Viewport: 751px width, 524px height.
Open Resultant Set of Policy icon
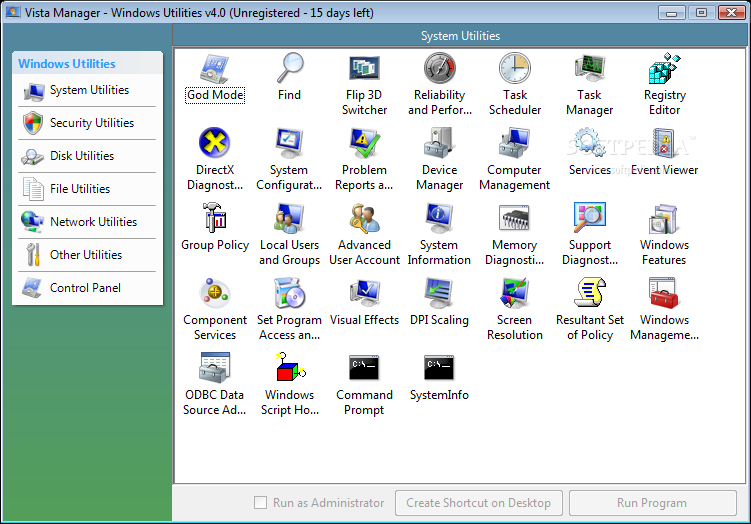click(x=590, y=293)
